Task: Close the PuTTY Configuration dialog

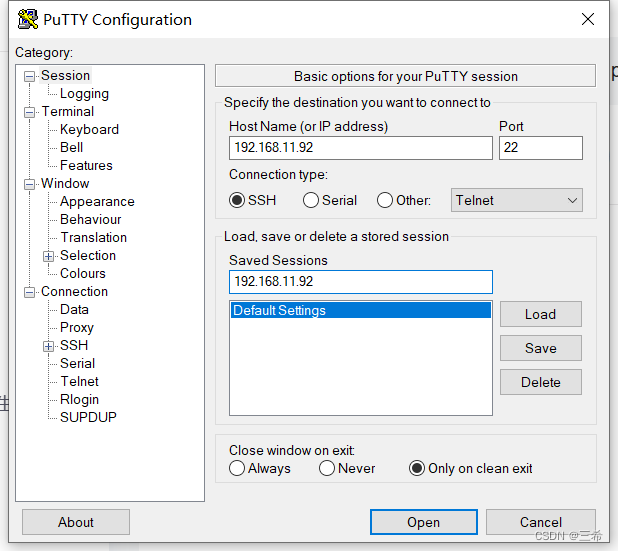Action: coord(588,19)
